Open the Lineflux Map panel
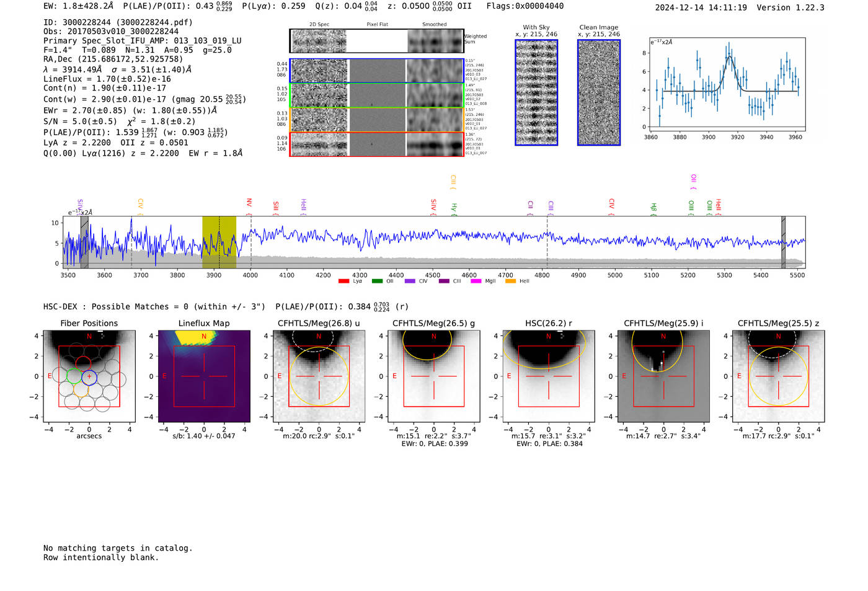Image resolution: width=868 pixels, height=591 pixels. click(x=204, y=376)
